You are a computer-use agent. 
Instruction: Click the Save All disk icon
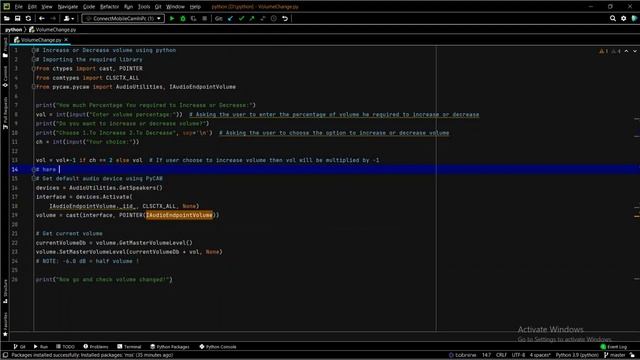[18, 18]
